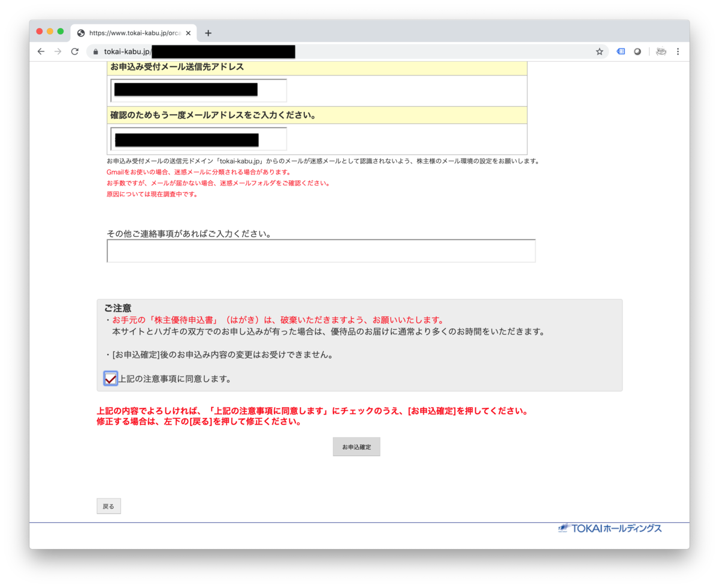Image resolution: width=719 pixels, height=588 pixels.
Task: Click the browser forward arrow
Action: 58,51
